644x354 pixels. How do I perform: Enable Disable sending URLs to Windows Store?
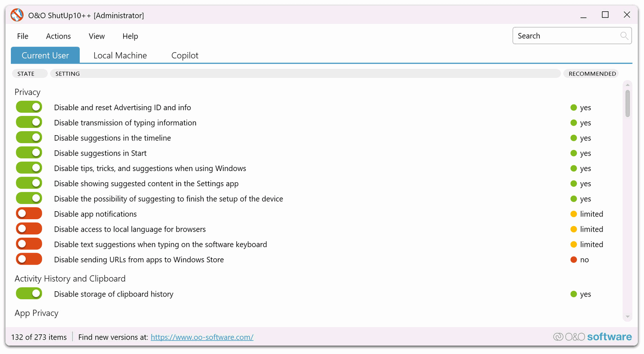click(29, 259)
